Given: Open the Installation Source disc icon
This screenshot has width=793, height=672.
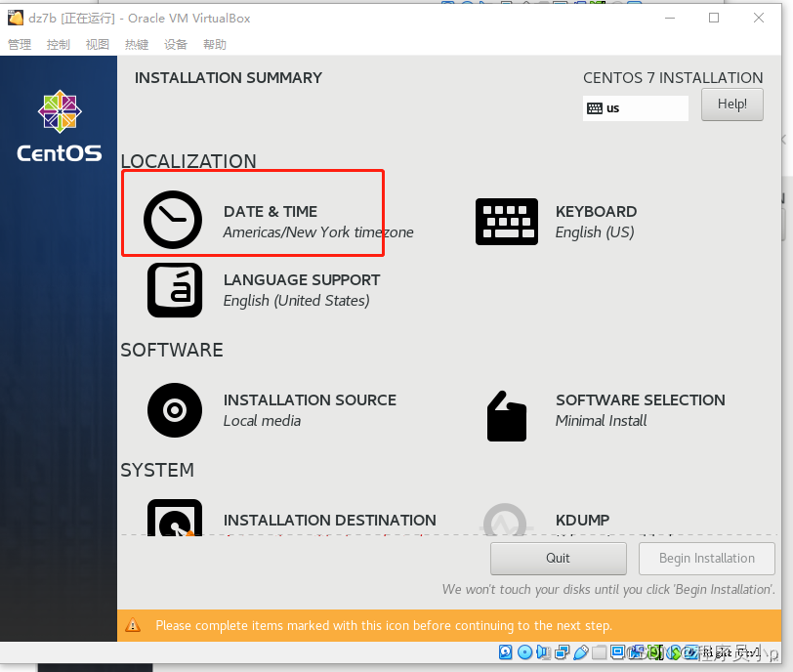Looking at the screenshot, I should (175, 410).
